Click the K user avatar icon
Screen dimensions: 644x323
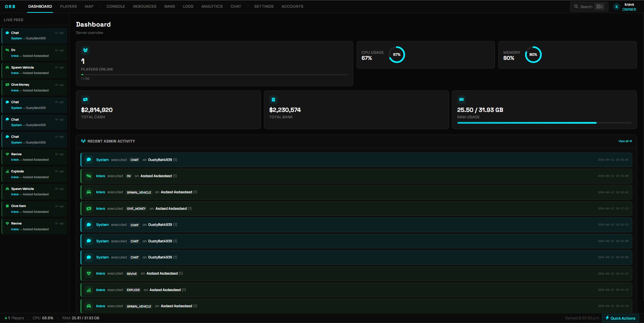(616, 7)
